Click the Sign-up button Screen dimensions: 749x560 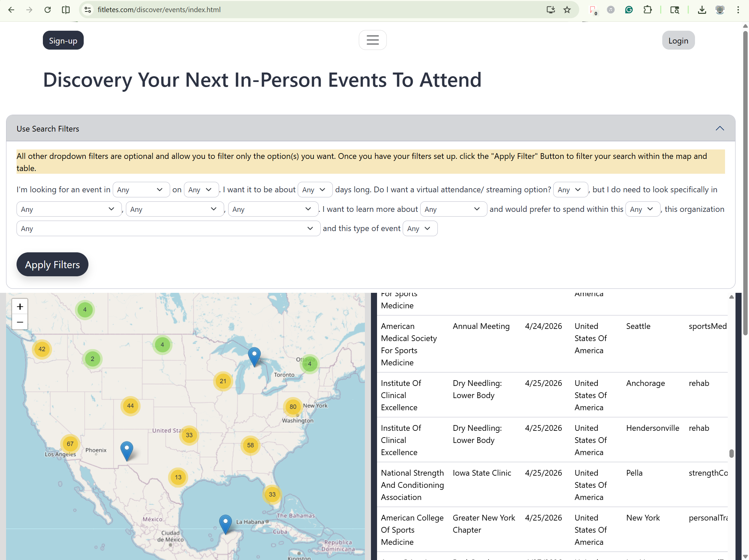63,40
